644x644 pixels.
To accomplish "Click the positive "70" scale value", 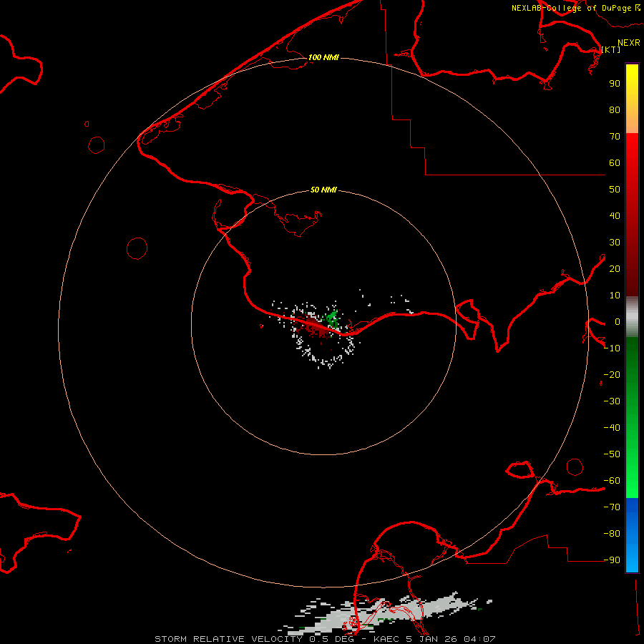I will pyautogui.click(x=615, y=137).
